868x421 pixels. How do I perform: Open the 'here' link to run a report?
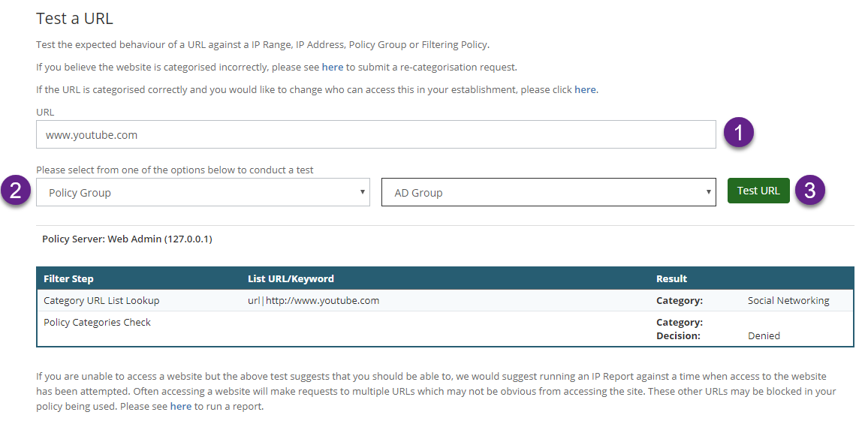pos(180,406)
